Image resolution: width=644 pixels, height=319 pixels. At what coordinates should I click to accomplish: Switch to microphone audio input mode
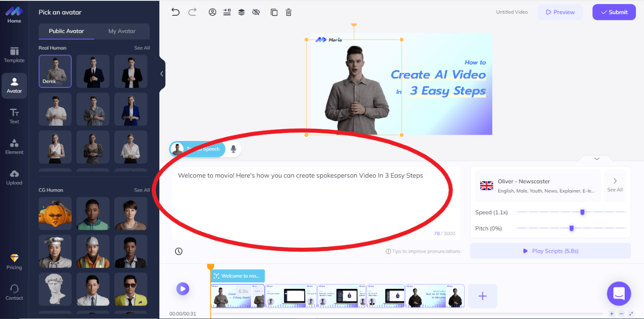pyautogui.click(x=233, y=149)
